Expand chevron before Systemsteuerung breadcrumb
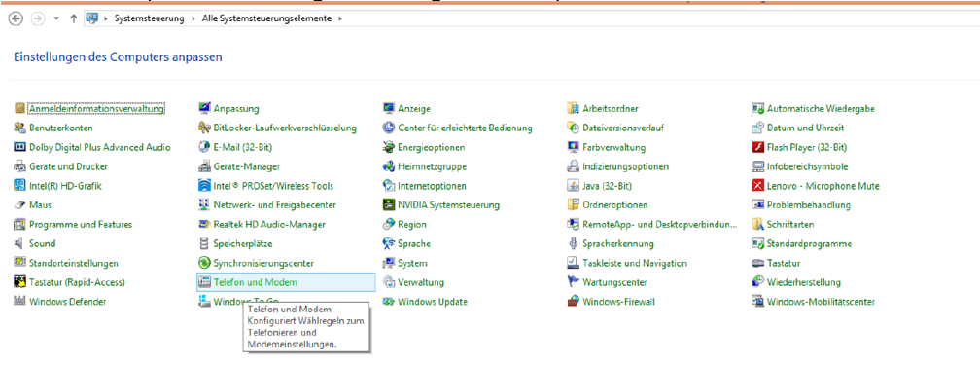Image resolution: width=980 pixels, height=365 pixels. [x=107, y=18]
